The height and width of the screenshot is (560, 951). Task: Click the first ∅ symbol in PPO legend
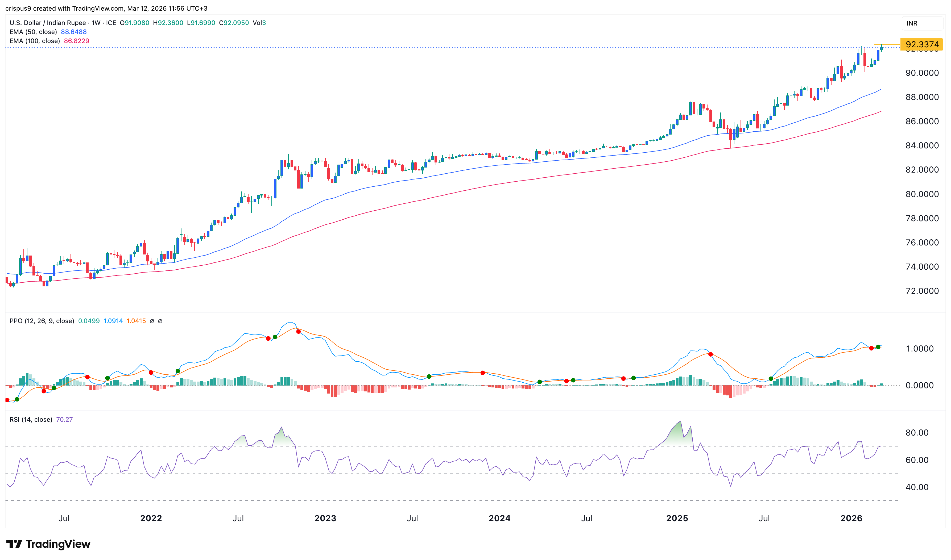pos(152,321)
